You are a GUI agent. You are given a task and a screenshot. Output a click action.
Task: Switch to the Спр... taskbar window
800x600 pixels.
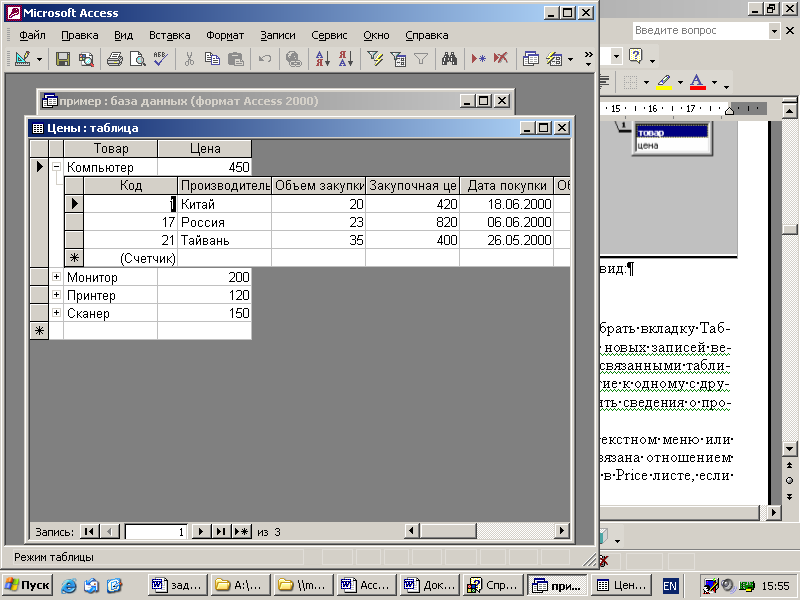(x=493, y=585)
